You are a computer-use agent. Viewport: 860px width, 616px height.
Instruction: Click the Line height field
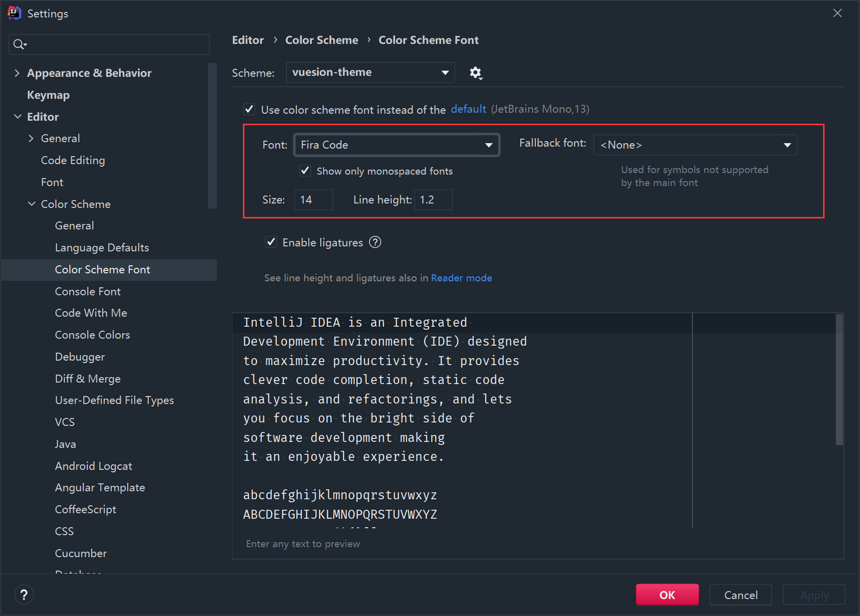click(433, 200)
